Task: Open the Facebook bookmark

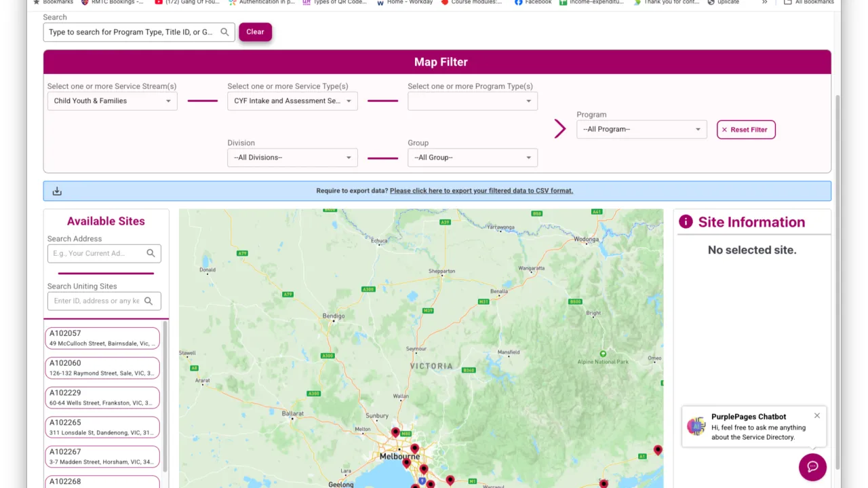Action: coord(533,3)
